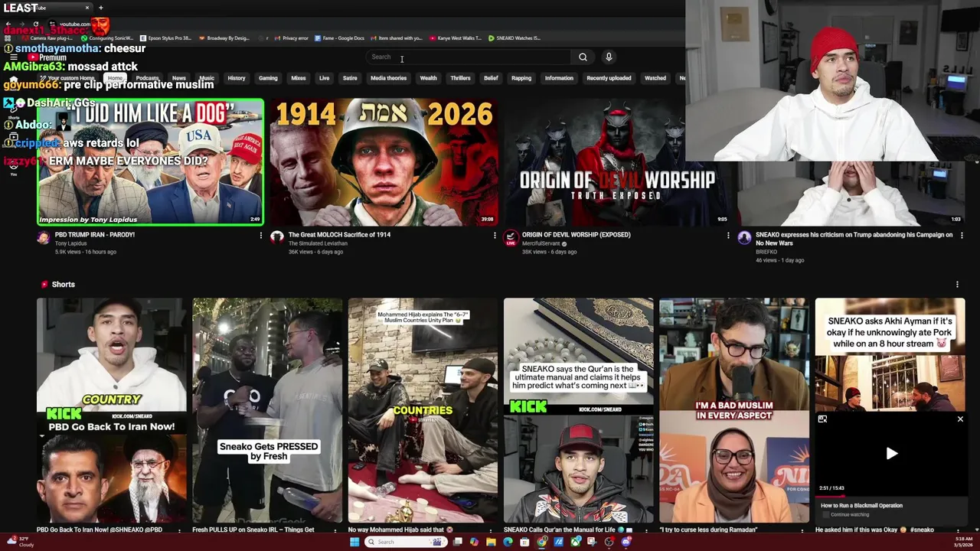The width and height of the screenshot is (980, 551).
Task: Select the Information filter chip
Action: 559,78
